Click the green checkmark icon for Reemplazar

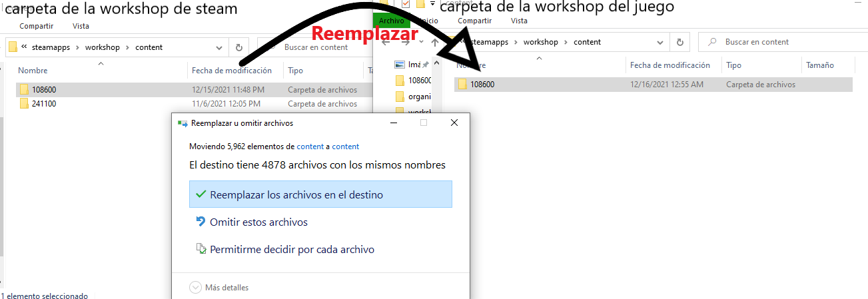click(201, 194)
